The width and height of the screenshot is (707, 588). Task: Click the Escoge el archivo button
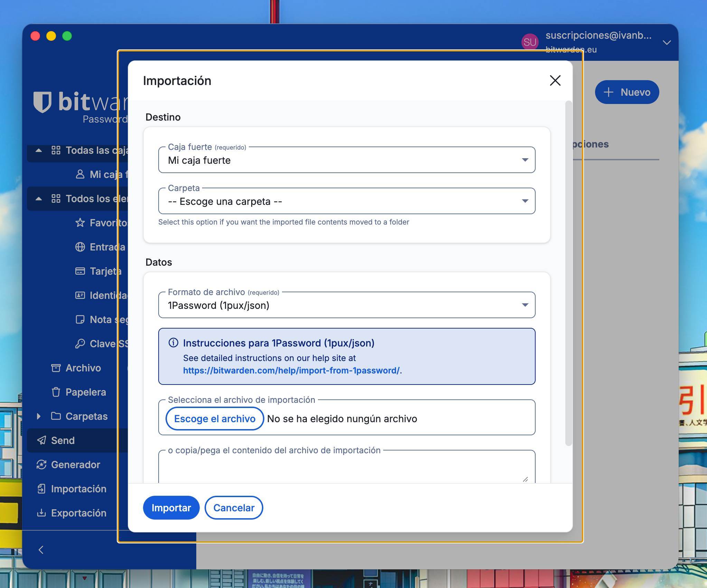click(x=215, y=419)
